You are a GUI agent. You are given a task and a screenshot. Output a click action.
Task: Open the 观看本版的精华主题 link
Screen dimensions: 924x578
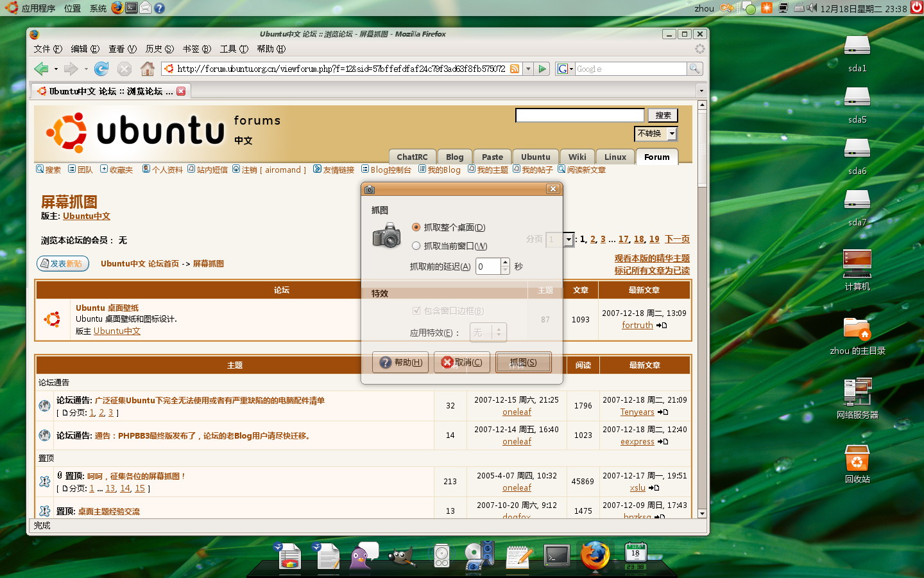652,258
